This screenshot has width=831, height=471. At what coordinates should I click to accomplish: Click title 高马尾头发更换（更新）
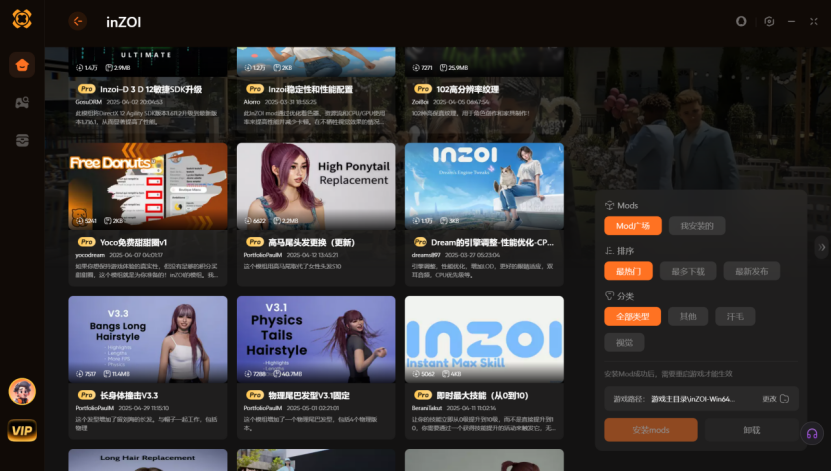(312, 242)
